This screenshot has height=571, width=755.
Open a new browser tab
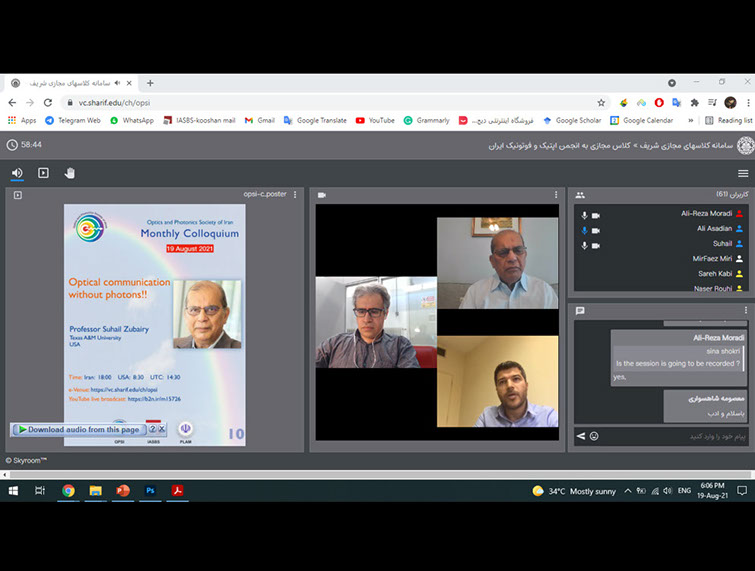(150, 83)
